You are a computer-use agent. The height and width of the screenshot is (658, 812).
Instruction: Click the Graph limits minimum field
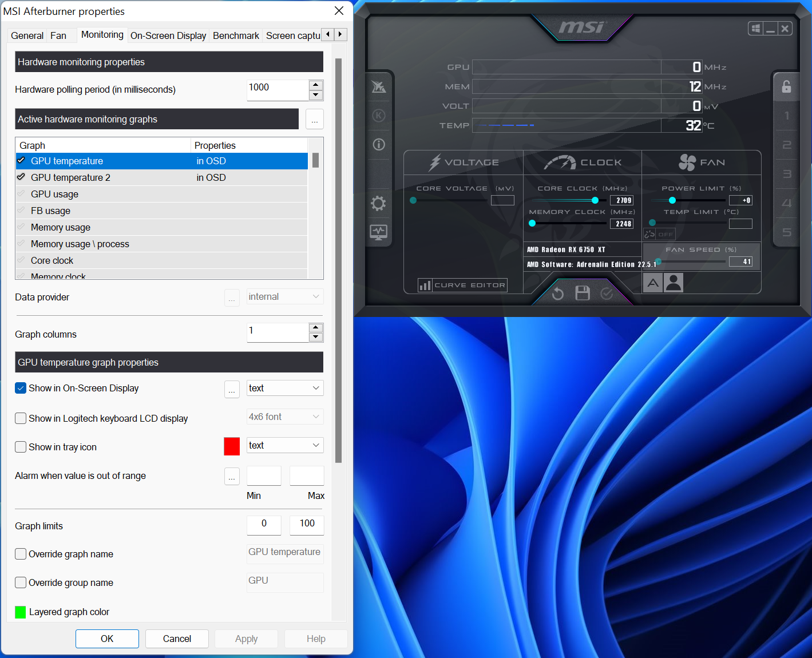coord(264,525)
